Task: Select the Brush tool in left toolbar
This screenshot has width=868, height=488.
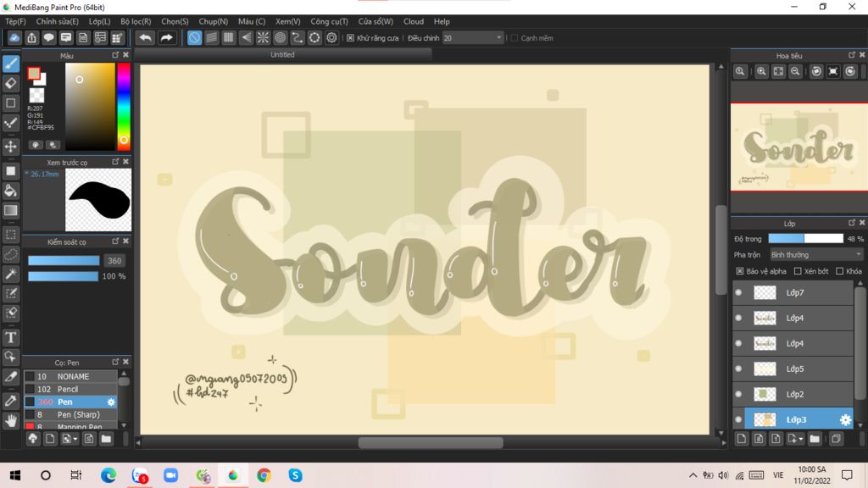Action: click(x=11, y=64)
